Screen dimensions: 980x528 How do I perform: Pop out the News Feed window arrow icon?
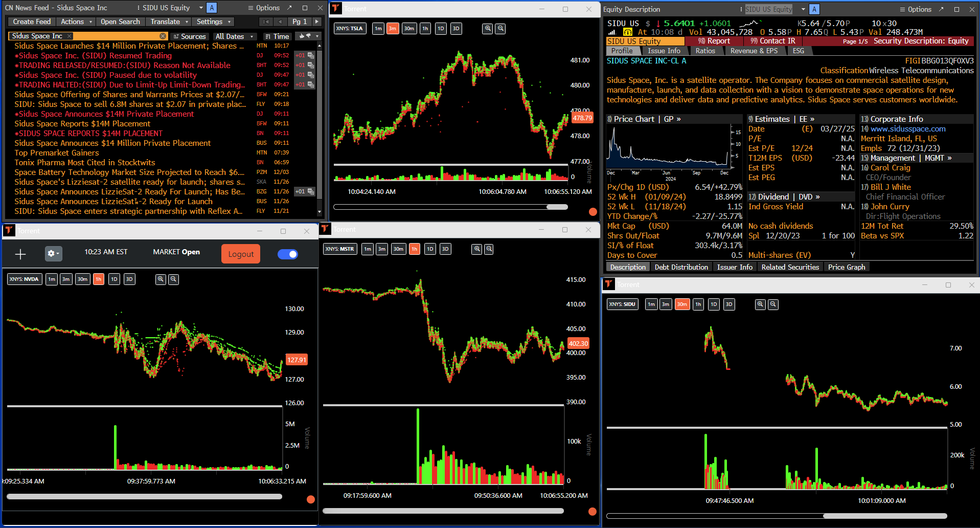[x=289, y=8]
